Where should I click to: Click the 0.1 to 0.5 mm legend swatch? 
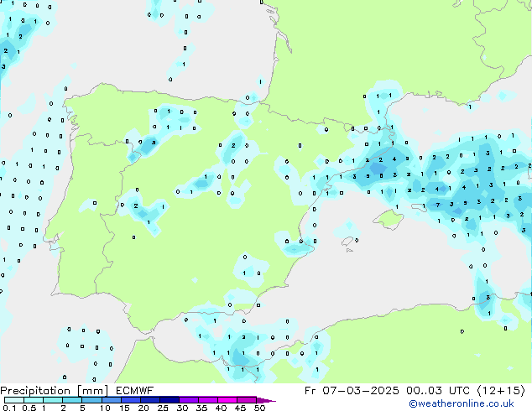[14, 400]
